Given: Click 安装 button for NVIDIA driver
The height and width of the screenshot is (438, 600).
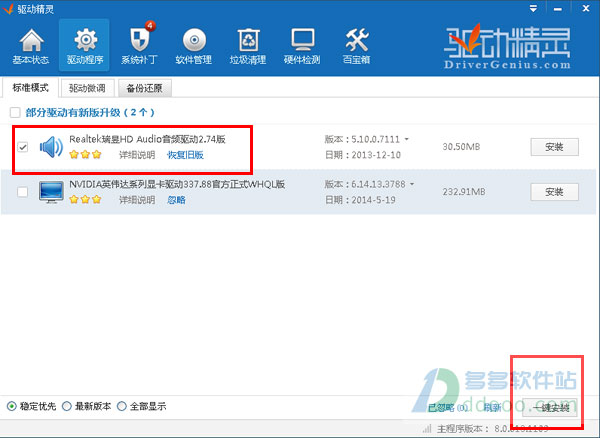Looking at the screenshot, I should pos(554,192).
